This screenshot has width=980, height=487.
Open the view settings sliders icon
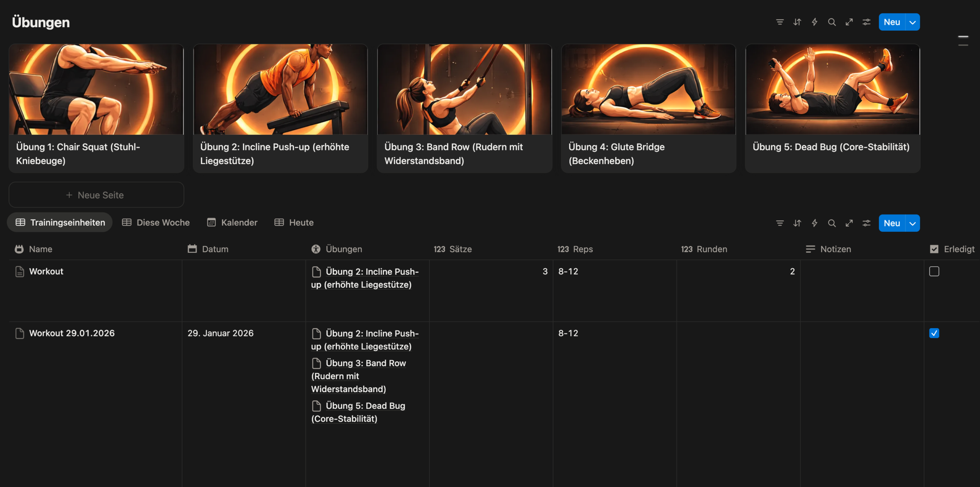tap(866, 223)
